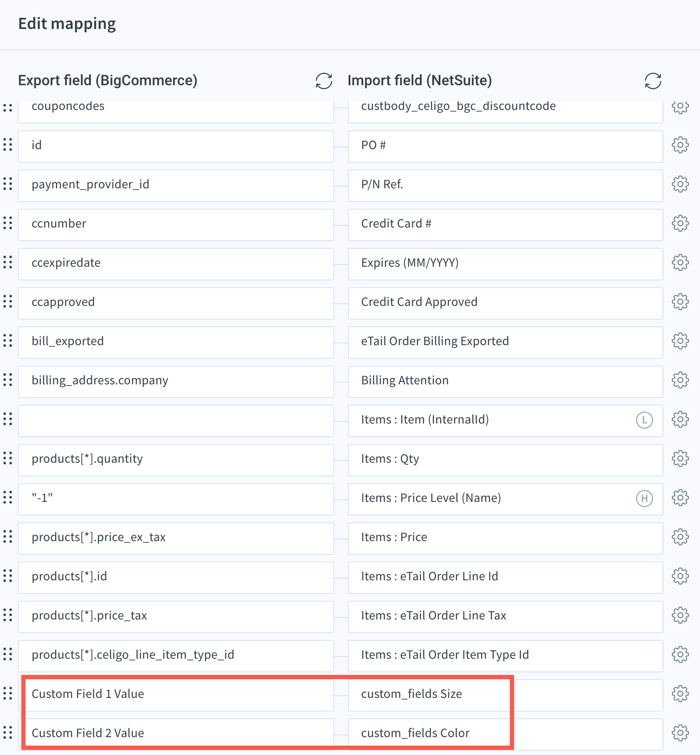Screen dimensions: 700x755
Task: Click the Expires (MM/YYYY) import field
Action: [505, 264]
